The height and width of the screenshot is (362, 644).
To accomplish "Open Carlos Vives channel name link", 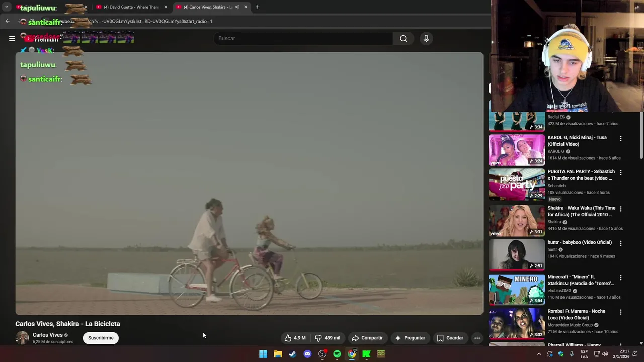I will click(48, 335).
